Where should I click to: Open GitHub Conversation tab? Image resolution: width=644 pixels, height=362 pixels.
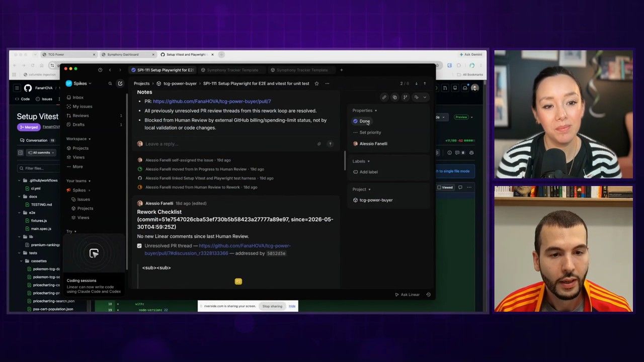click(x=37, y=140)
